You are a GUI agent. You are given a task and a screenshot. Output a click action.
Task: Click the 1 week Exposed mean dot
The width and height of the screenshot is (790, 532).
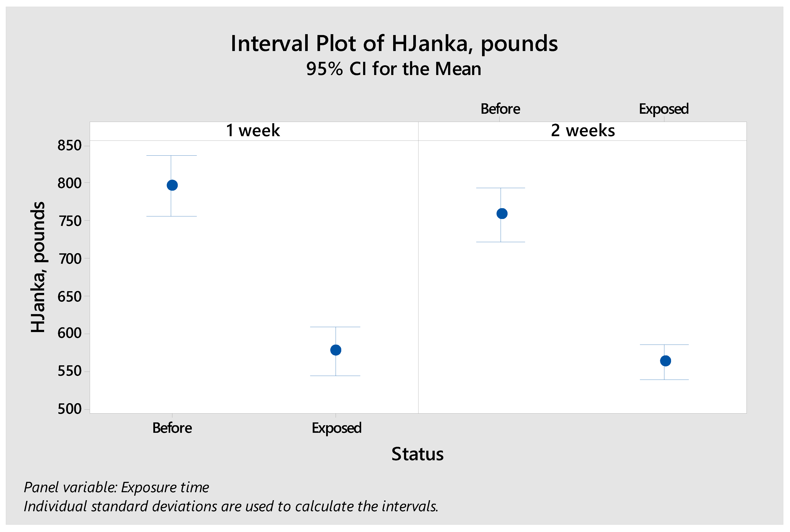336,350
